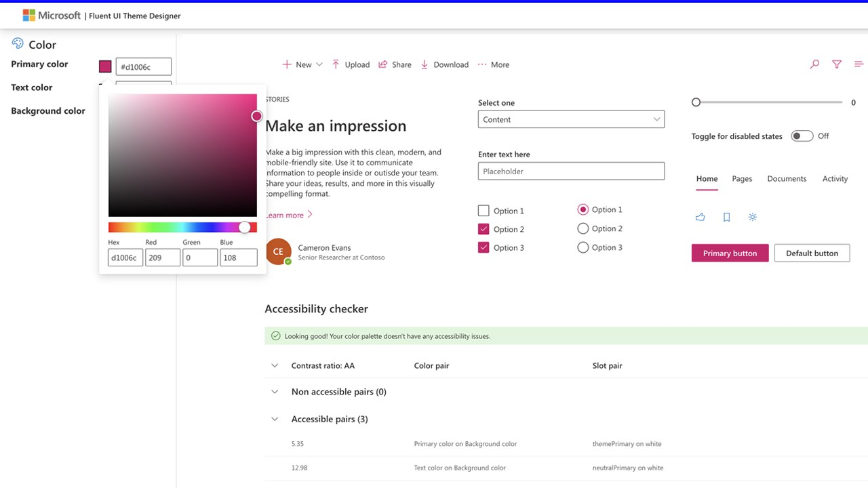Uncheck the Option 2 checkbox

point(484,229)
